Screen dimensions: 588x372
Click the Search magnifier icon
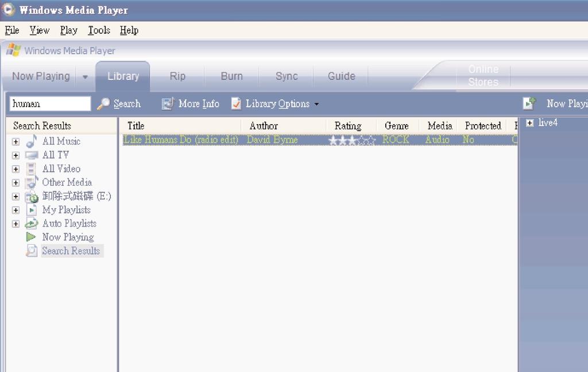point(103,103)
